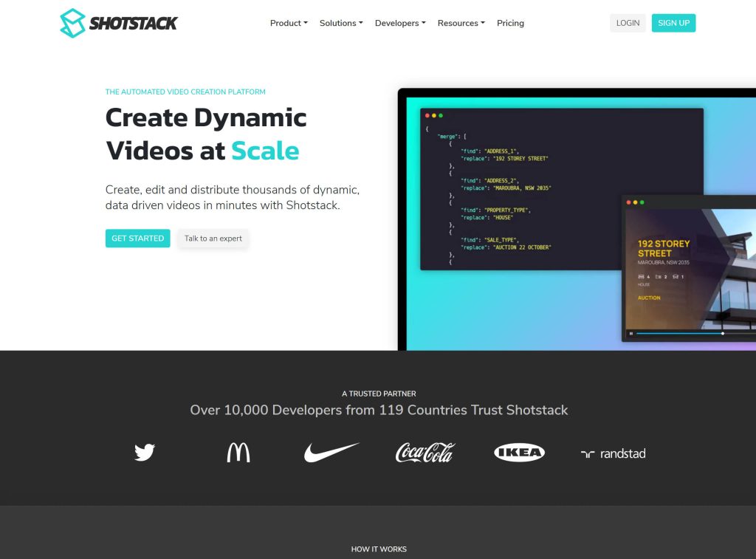Image resolution: width=756 pixels, height=559 pixels.
Task: Click the "HOW IT WORKS" heading
Action: 379,549
